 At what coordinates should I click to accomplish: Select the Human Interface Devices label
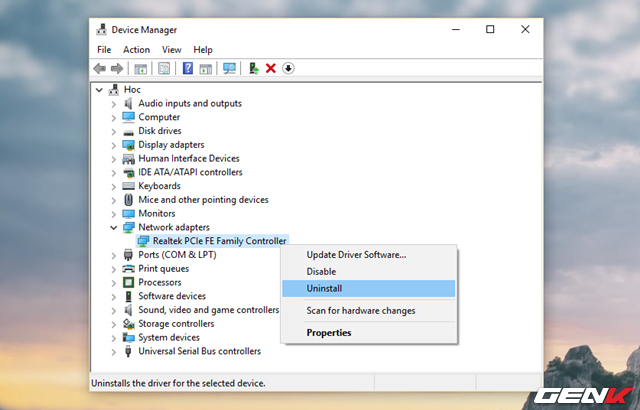tap(189, 158)
